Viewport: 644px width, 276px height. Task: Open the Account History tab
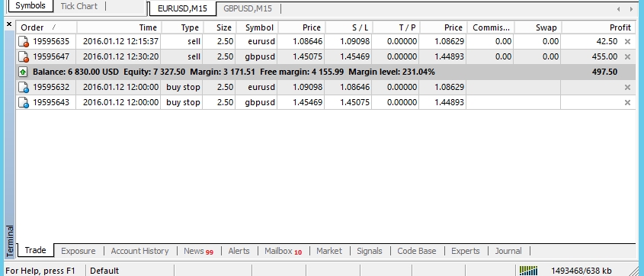coord(139,251)
